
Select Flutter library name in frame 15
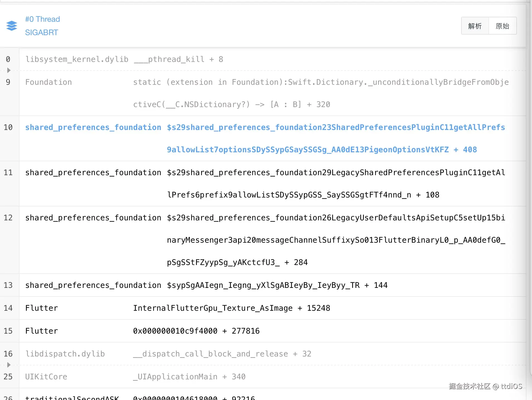[x=42, y=331]
